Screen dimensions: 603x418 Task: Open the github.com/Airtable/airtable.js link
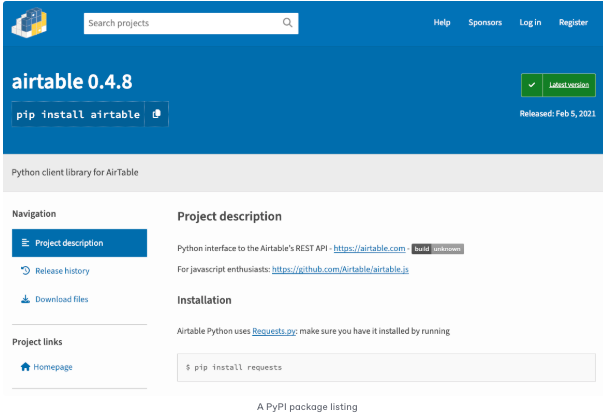(340, 269)
